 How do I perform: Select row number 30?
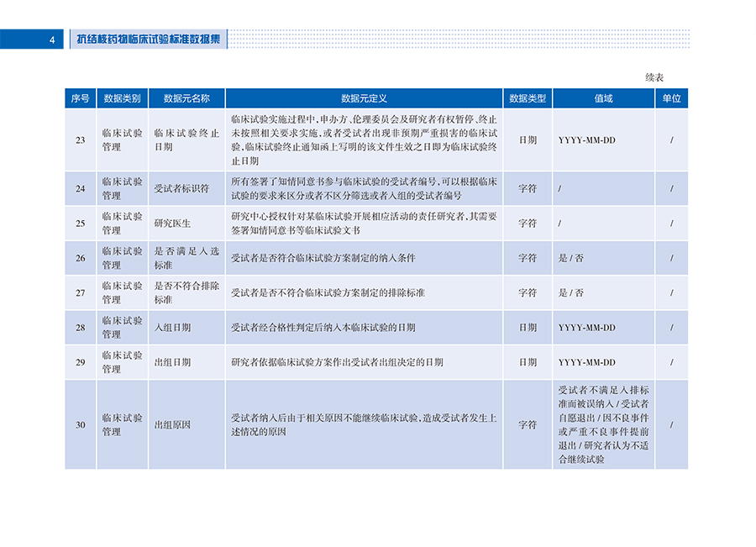[x=81, y=425]
